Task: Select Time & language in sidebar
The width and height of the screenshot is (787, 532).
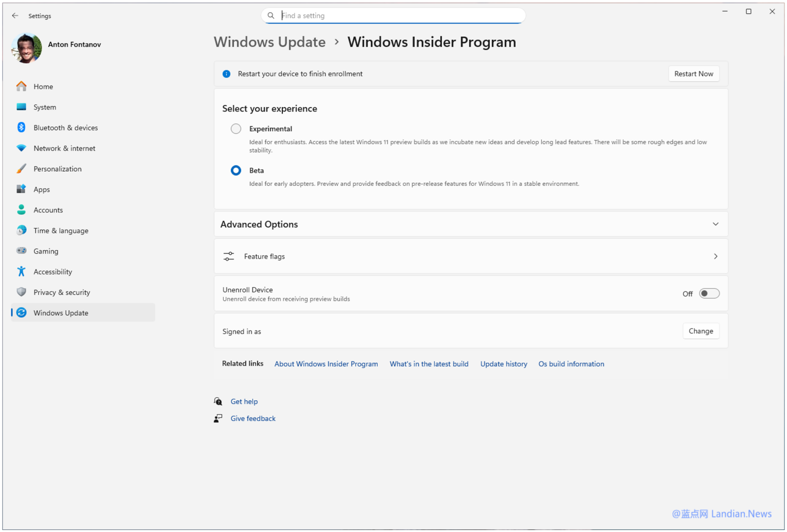Action: pos(61,231)
